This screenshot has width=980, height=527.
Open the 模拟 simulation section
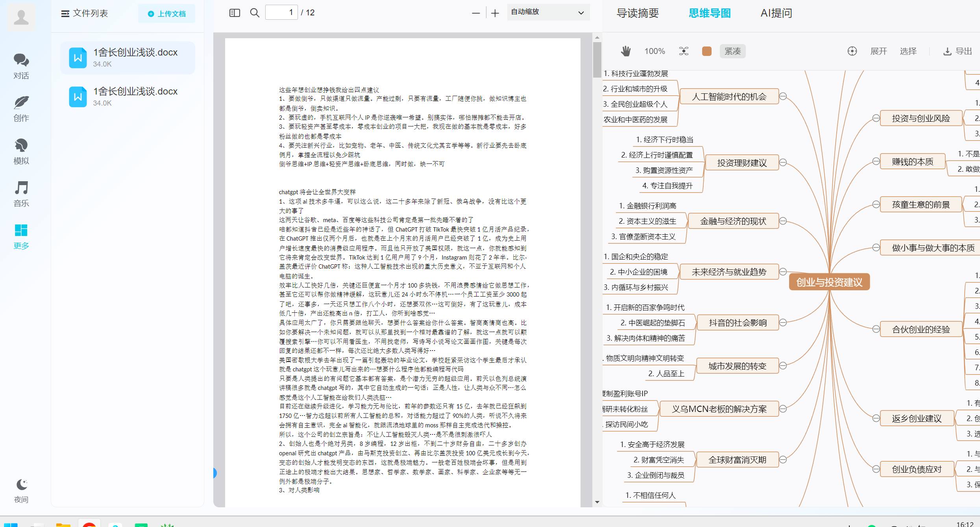click(x=21, y=151)
